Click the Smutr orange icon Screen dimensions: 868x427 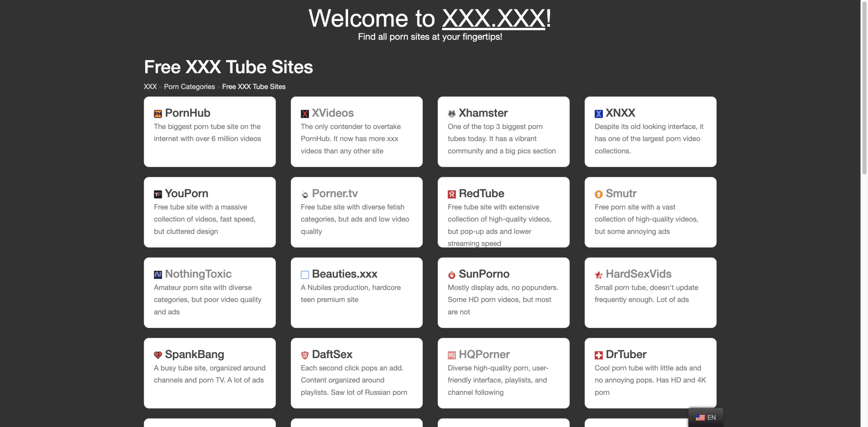598,194
